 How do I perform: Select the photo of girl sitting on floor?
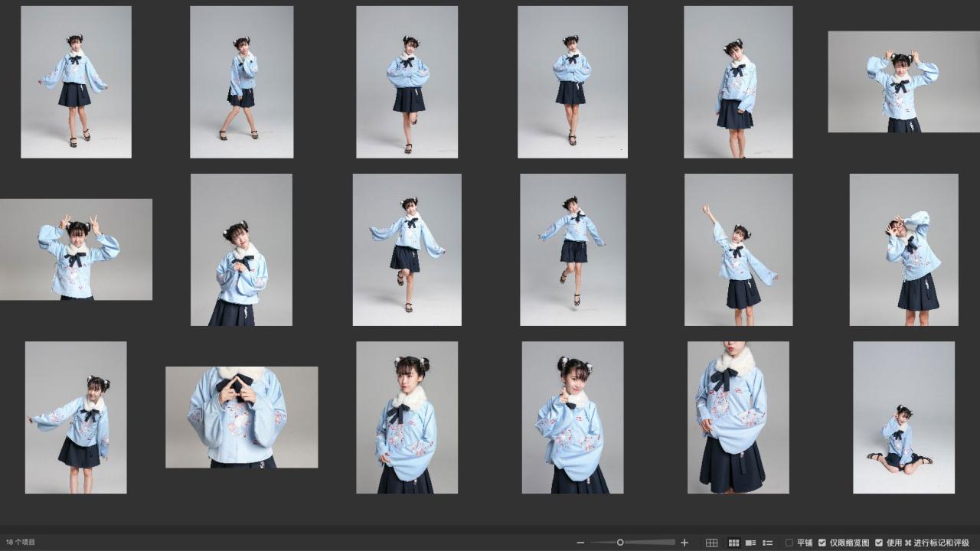coord(903,417)
